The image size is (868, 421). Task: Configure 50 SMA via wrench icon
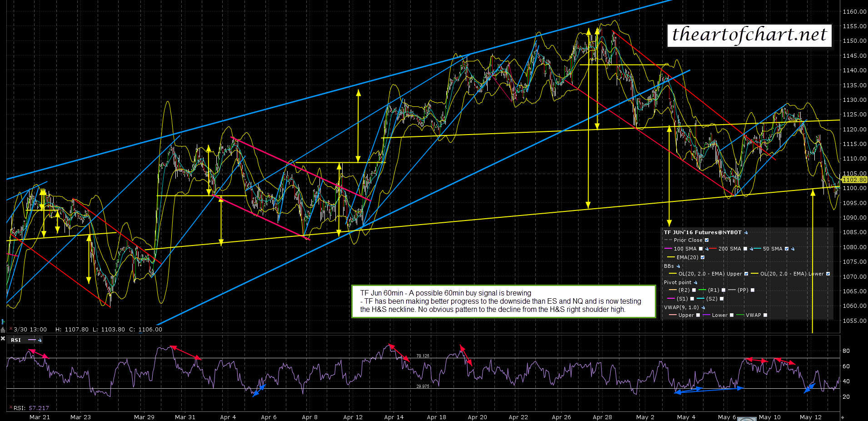793,249
